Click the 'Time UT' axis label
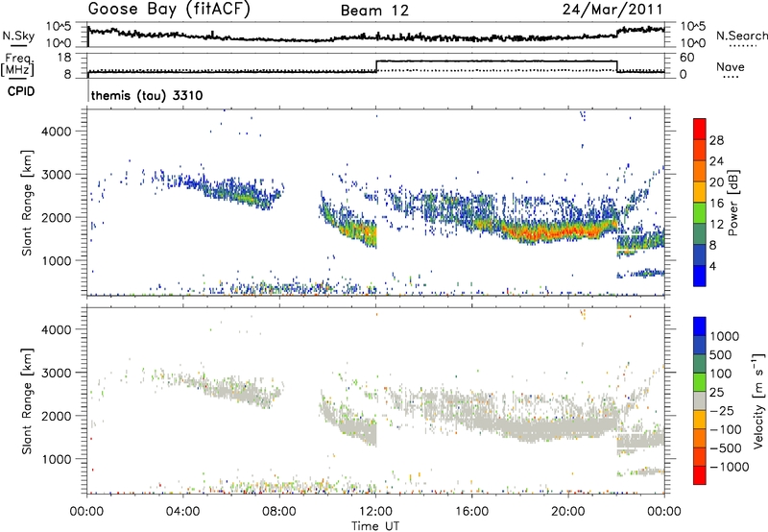The image size is (768, 532). [x=375, y=526]
